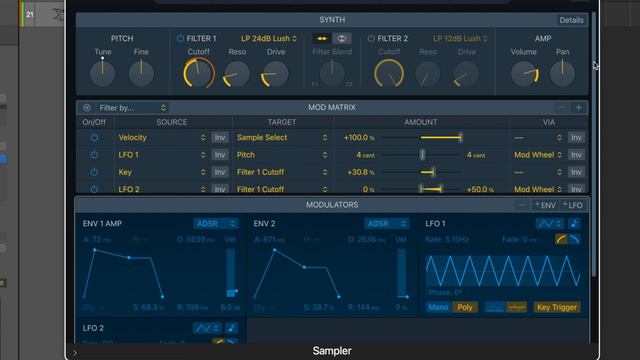Adjust ENV 1 AMP Vel slider
The image size is (640, 360).
(x=231, y=273)
